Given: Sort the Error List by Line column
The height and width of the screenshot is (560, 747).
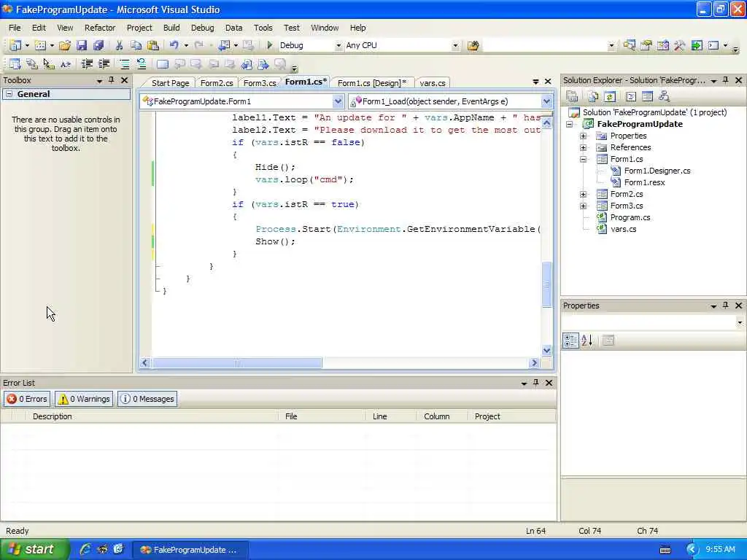Looking at the screenshot, I should [391, 416].
